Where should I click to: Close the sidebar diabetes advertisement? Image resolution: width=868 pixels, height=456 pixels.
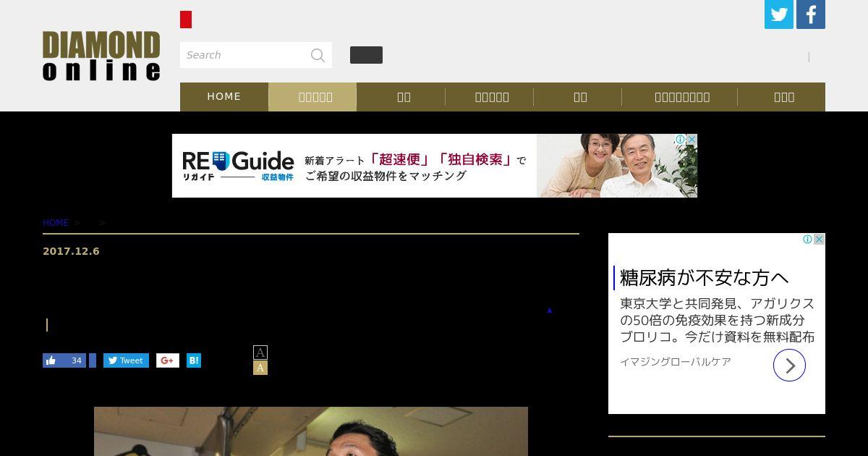(x=820, y=239)
